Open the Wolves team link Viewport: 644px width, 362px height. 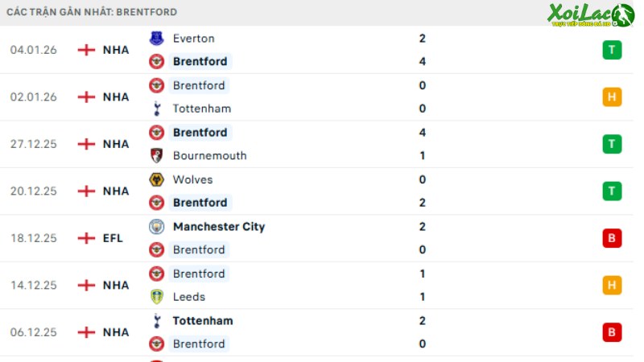(x=192, y=179)
